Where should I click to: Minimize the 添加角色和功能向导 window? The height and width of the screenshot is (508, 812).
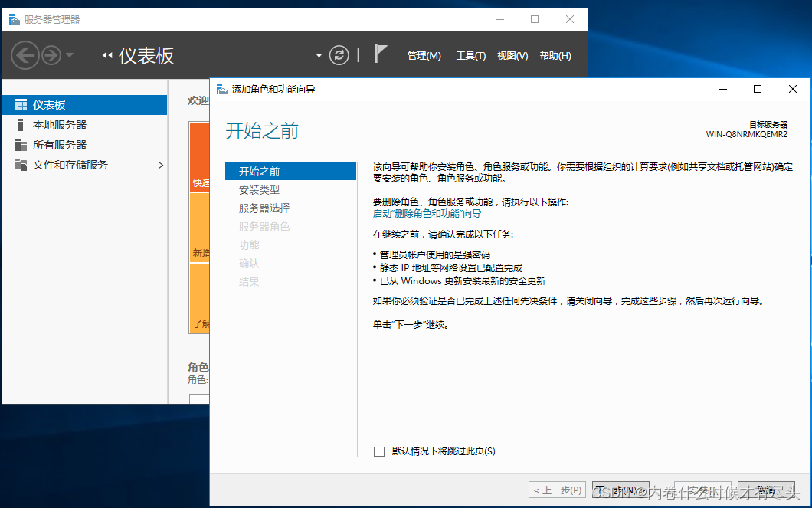pyautogui.click(x=723, y=89)
